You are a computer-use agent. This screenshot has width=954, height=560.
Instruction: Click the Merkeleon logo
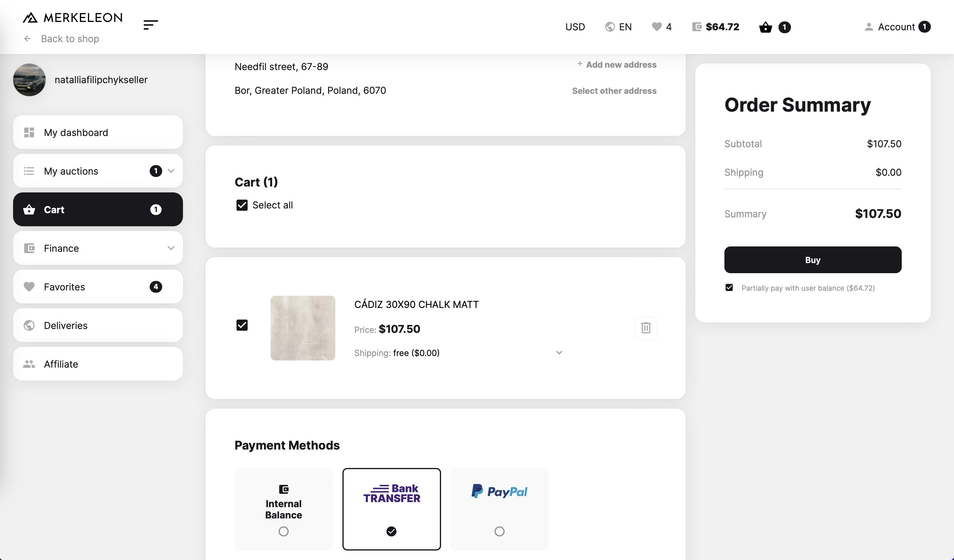(72, 18)
